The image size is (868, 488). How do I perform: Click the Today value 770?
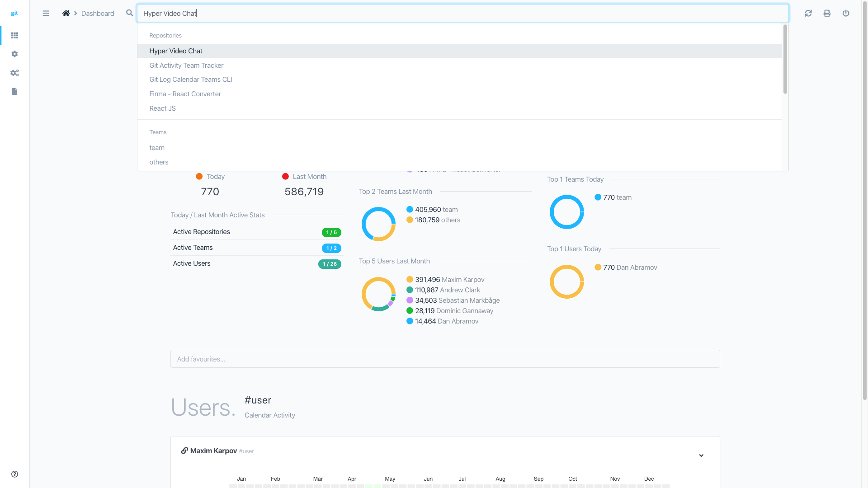(x=210, y=192)
